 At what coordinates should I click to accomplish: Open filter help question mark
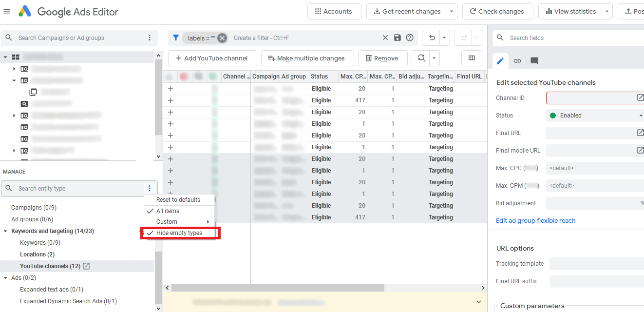pyautogui.click(x=410, y=38)
